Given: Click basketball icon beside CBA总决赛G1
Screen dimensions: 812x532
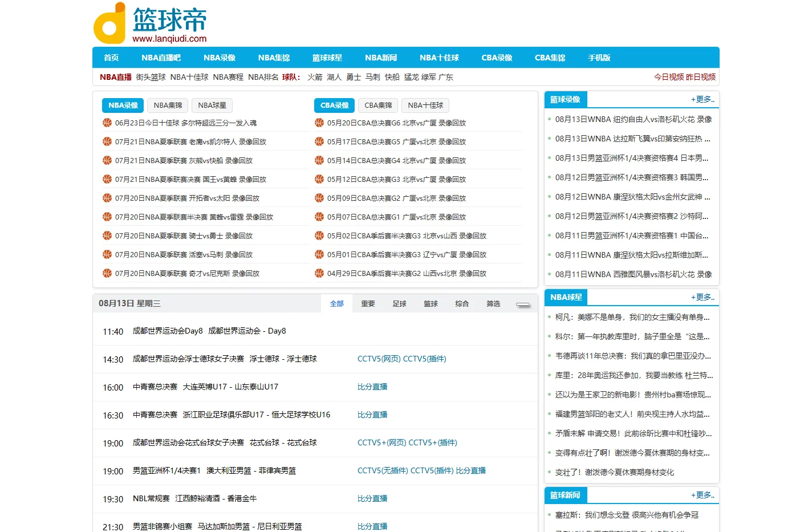Looking at the screenshot, I should (x=319, y=217).
